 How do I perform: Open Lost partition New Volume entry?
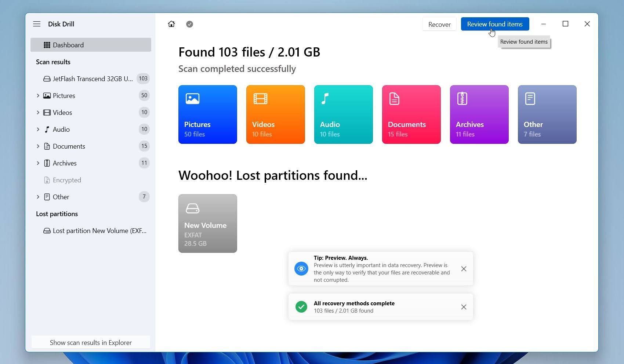(x=91, y=230)
